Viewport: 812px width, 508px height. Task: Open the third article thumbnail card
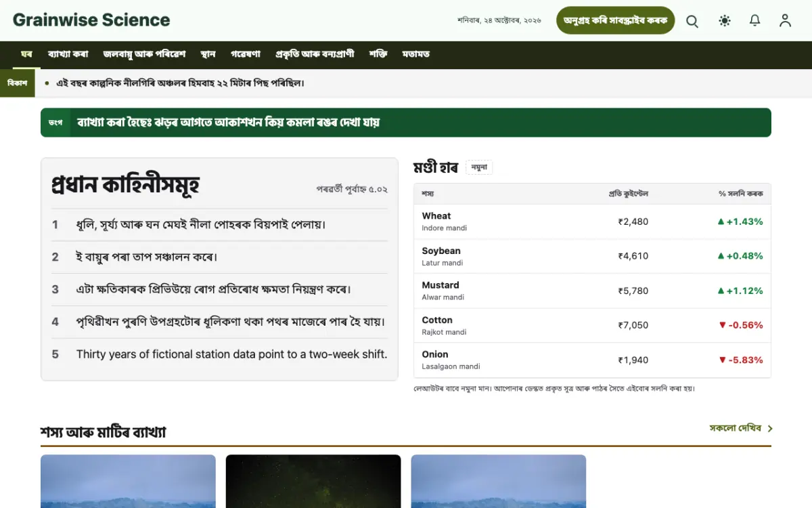[x=499, y=481]
